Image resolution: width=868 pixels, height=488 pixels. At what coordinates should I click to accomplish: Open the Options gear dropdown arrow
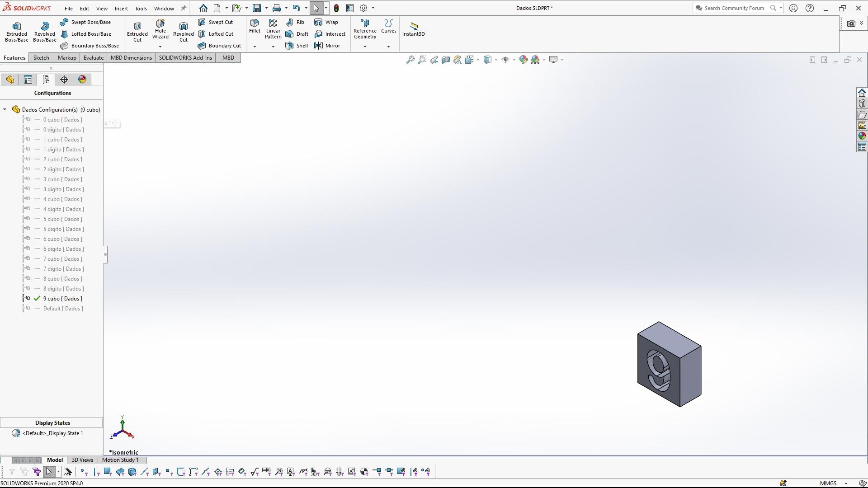pos(373,8)
